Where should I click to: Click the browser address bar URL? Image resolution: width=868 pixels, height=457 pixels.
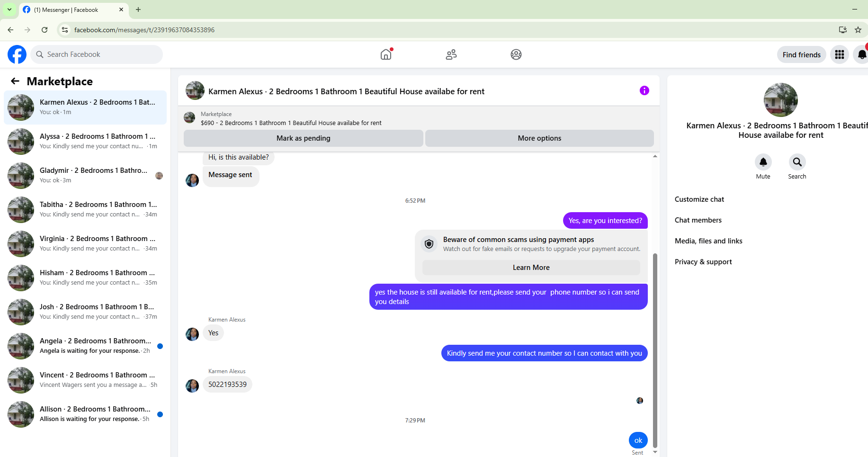click(x=144, y=30)
